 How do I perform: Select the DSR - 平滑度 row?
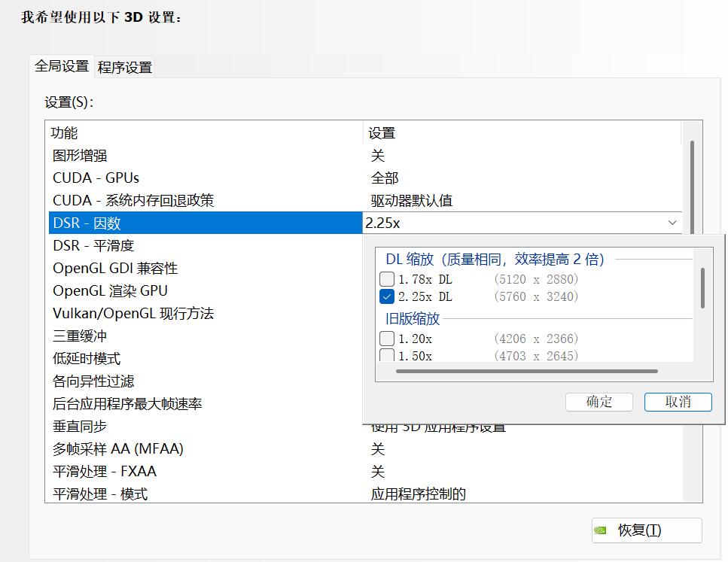(x=93, y=246)
